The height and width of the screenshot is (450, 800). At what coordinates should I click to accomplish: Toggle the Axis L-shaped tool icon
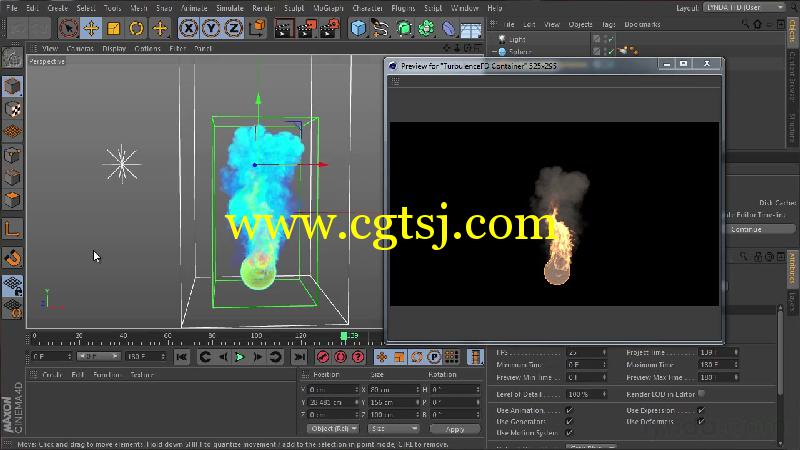pos(12,230)
